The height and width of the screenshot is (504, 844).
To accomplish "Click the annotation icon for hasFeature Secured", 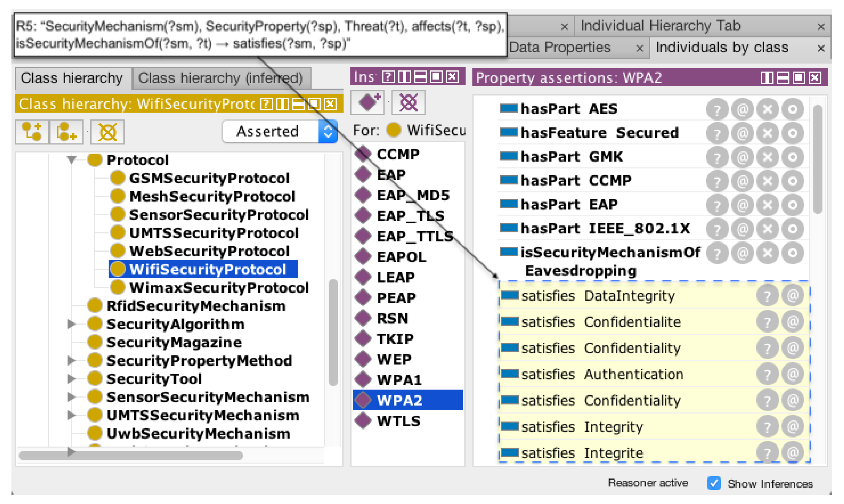I will pyautogui.click(x=742, y=133).
